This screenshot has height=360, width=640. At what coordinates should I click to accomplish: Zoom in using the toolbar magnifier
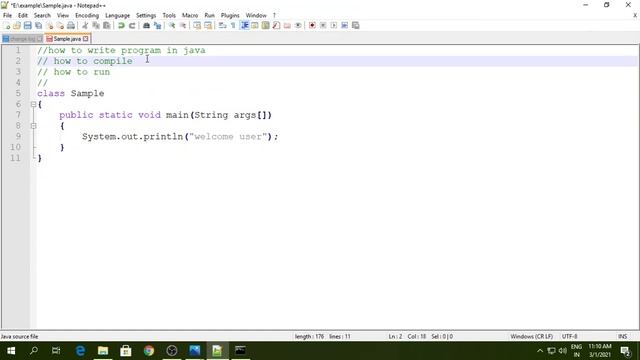pos(172,25)
